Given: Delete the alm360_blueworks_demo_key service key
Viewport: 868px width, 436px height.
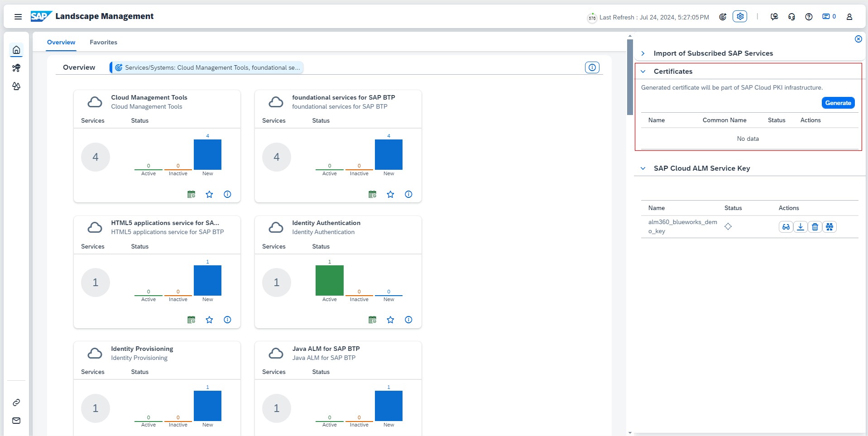Looking at the screenshot, I should tap(815, 227).
